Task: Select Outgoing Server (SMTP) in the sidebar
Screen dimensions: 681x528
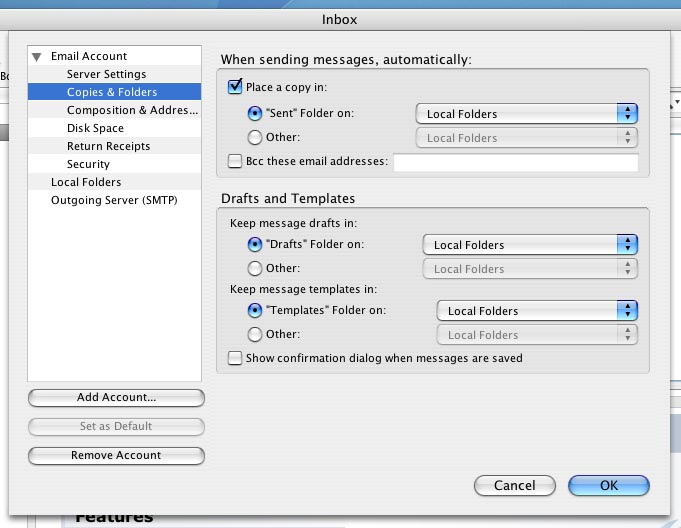Action: (x=114, y=200)
